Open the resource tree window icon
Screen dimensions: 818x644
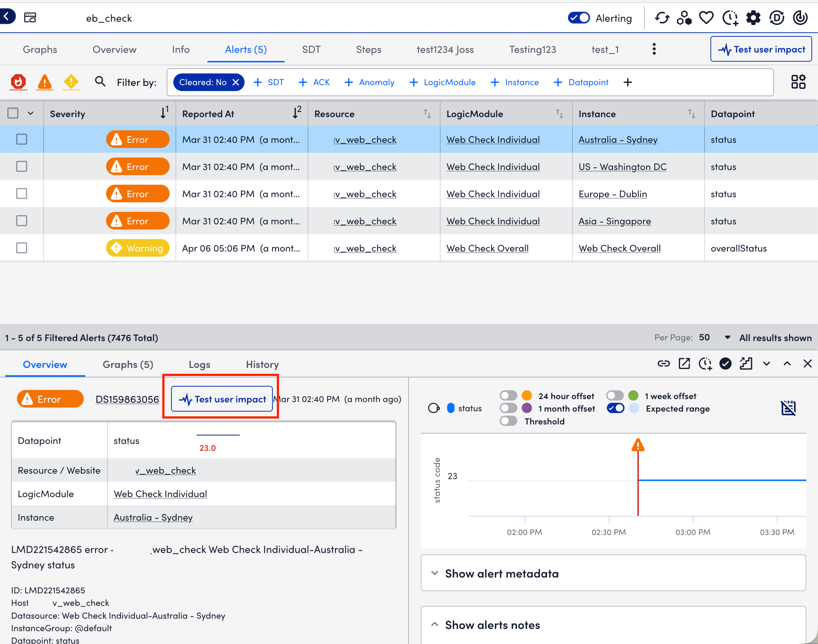click(30, 17)
